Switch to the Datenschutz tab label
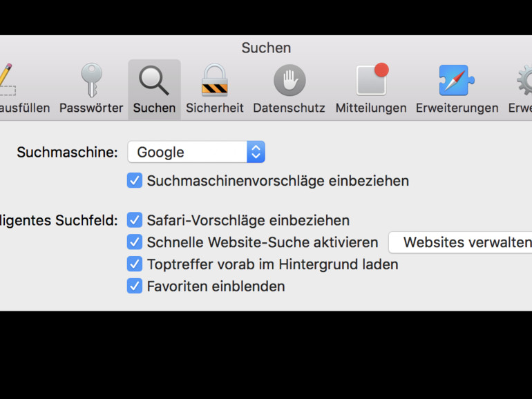 click(289, 108)
